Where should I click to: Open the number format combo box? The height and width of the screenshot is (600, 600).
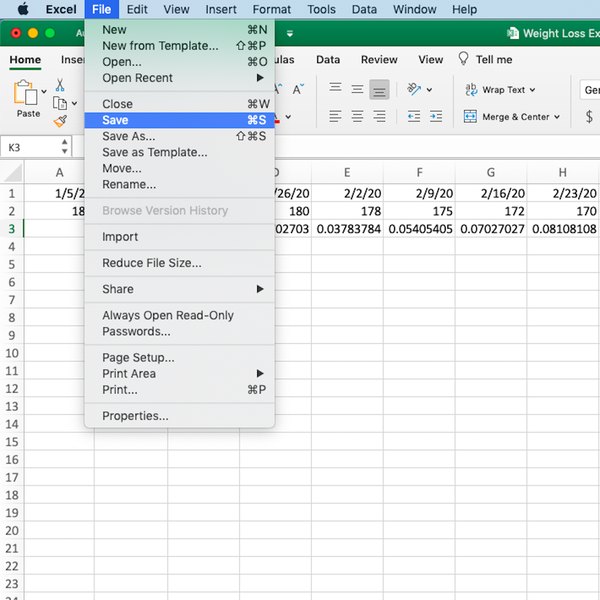(590, 90)
